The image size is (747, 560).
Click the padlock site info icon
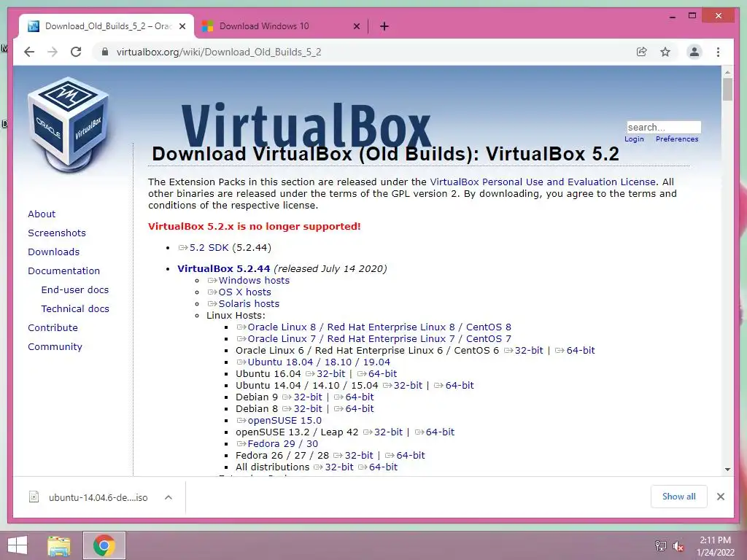105,52
